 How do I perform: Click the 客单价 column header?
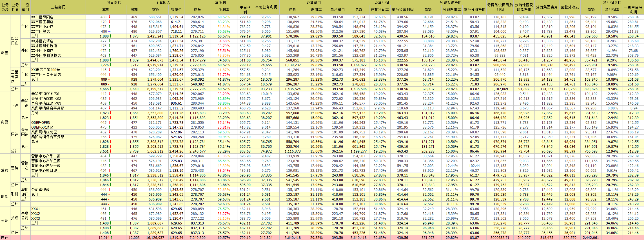177,10
